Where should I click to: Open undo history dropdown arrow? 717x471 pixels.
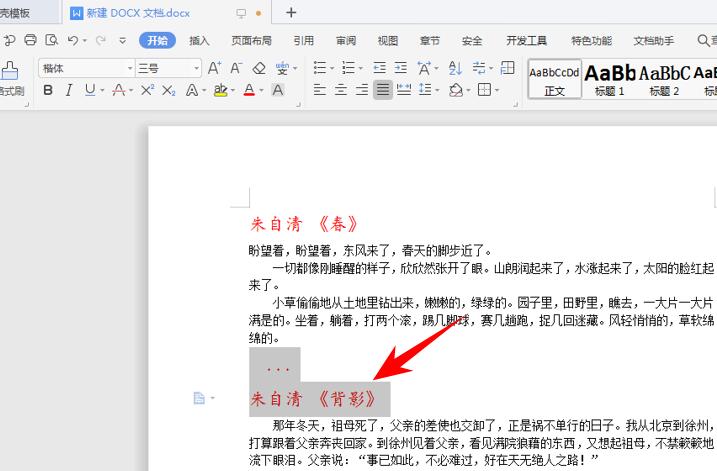point(85,41)
